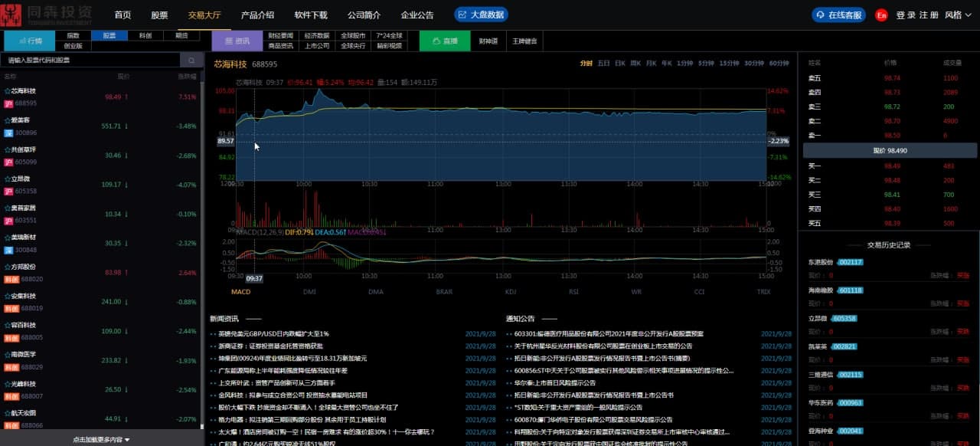
Task: Expand 点击加载更多内容 to load more stocks
Action: [102, 440]
